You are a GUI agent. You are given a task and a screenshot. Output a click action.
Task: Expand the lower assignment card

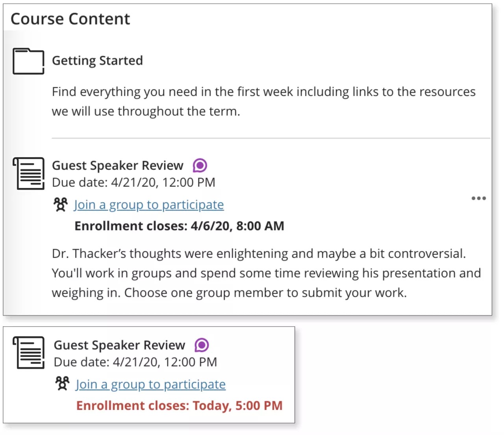click(x=120, y=345)
